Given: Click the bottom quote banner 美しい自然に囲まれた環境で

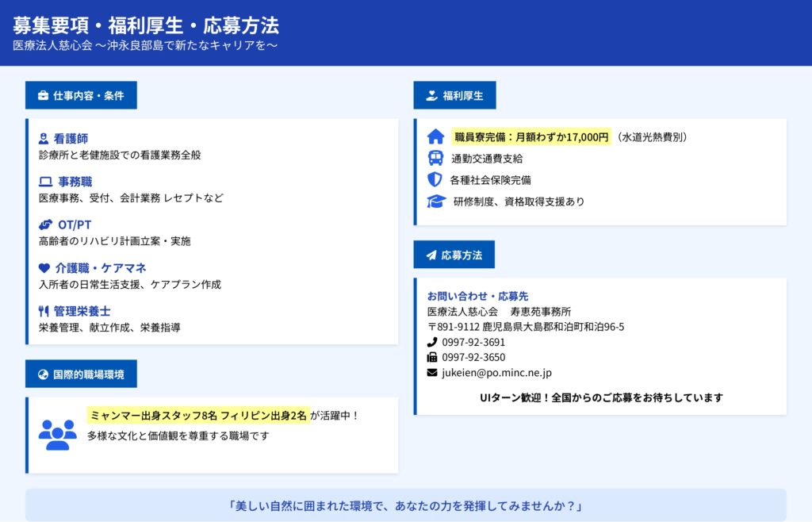Looking at the screenshot, I should (405, 505).
